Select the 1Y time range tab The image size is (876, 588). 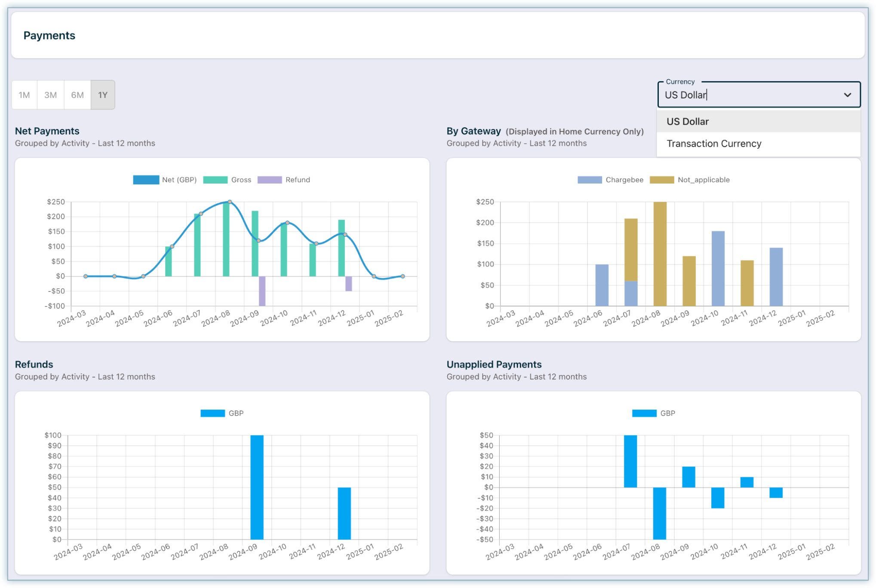point(103,95)
